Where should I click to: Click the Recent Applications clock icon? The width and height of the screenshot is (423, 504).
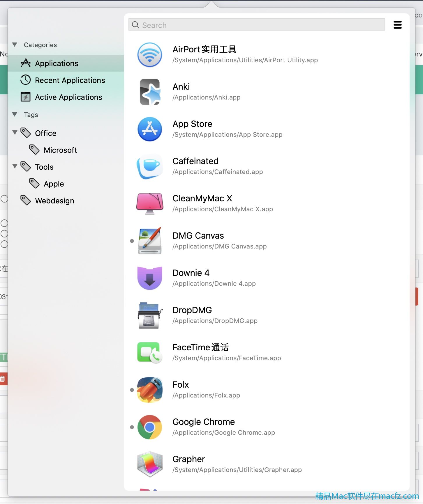[x=26, y=80]
